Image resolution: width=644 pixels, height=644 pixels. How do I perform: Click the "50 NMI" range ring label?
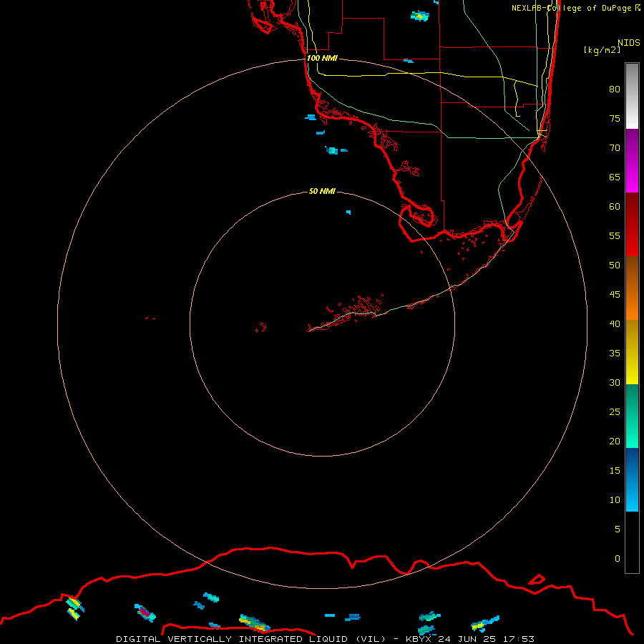coord(322,191)
